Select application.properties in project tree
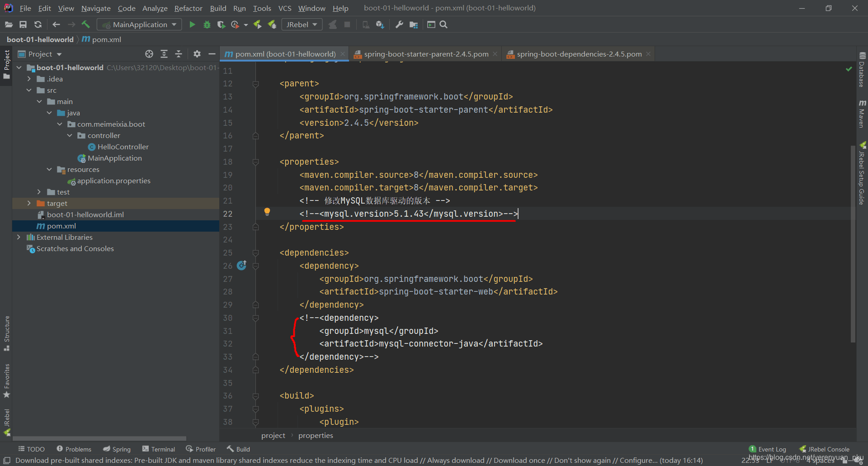 [x=113, y=181]
